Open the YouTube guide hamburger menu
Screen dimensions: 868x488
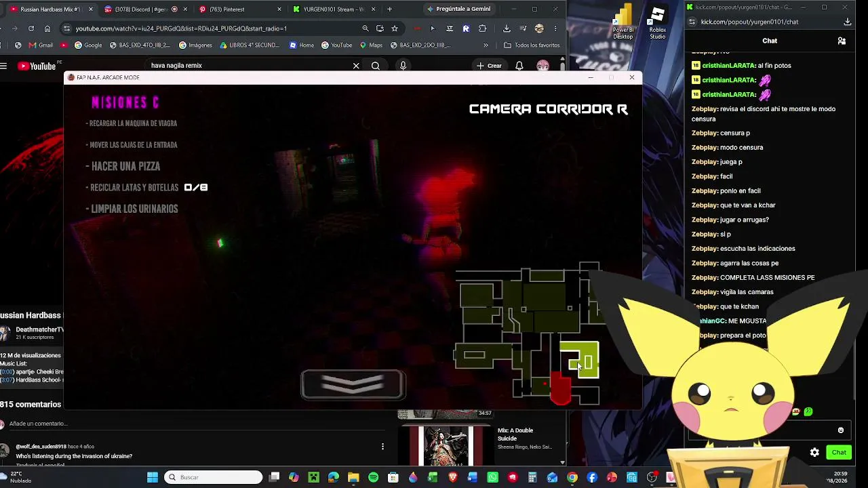3,66
